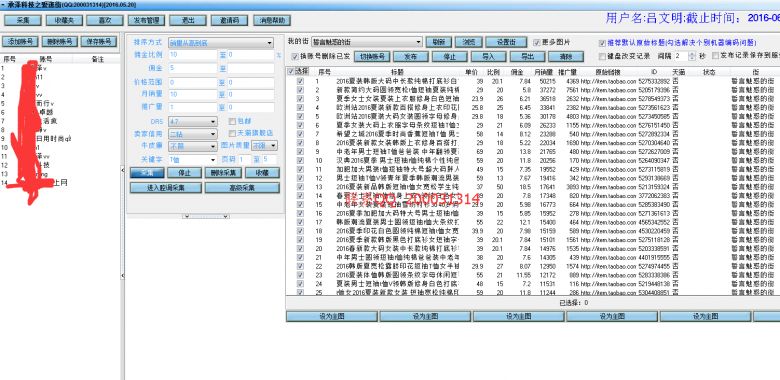This screenshot has height=380, width=780.
Task: Click the 切换账号 switch account button
Action: [x=372, y=56]
